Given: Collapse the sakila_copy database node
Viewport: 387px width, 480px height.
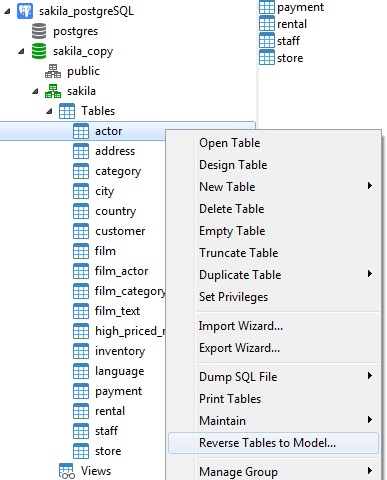Looking at the screenshot, I should point(21,51).
